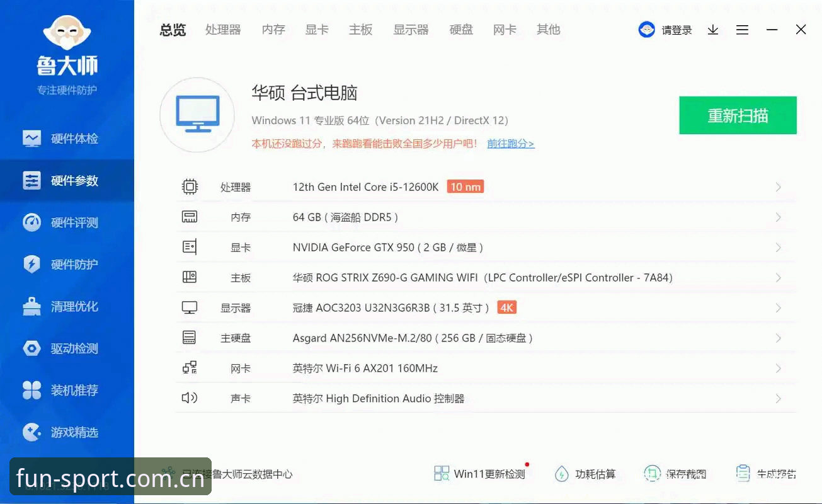This screenshot has width=822, height=504.
Task: Click the motherboard icon
Action: 190,277
